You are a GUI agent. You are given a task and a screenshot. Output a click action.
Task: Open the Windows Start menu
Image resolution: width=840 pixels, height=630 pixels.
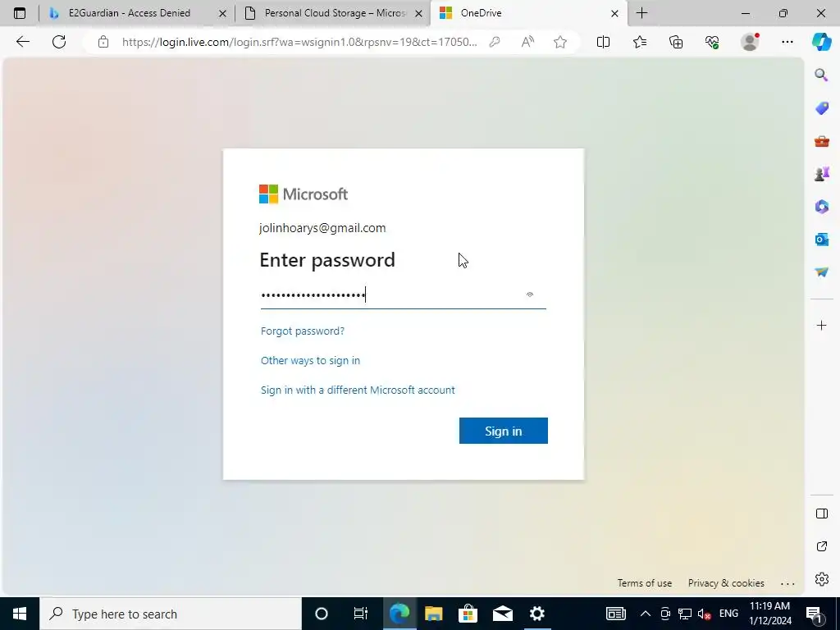[x=20, y=614]
